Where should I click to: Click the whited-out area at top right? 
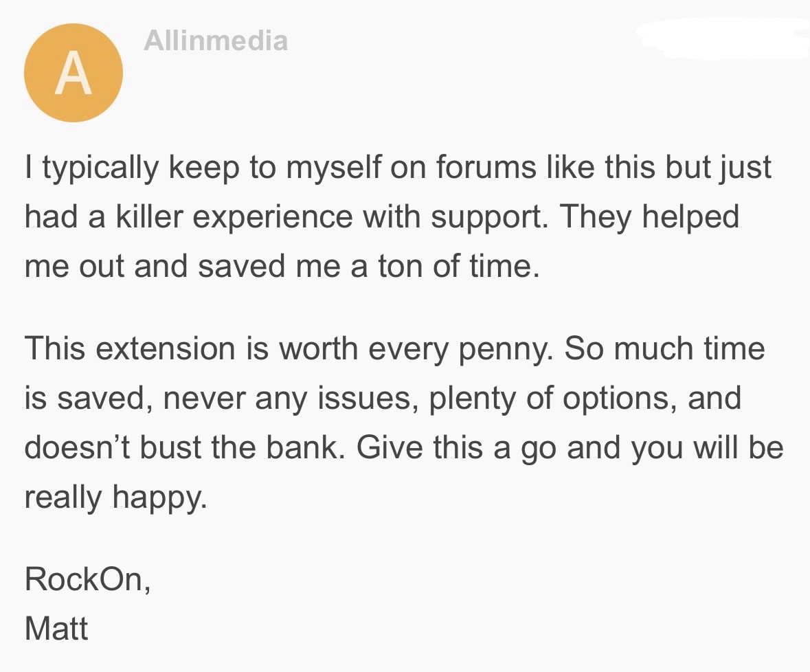[723, 38]
